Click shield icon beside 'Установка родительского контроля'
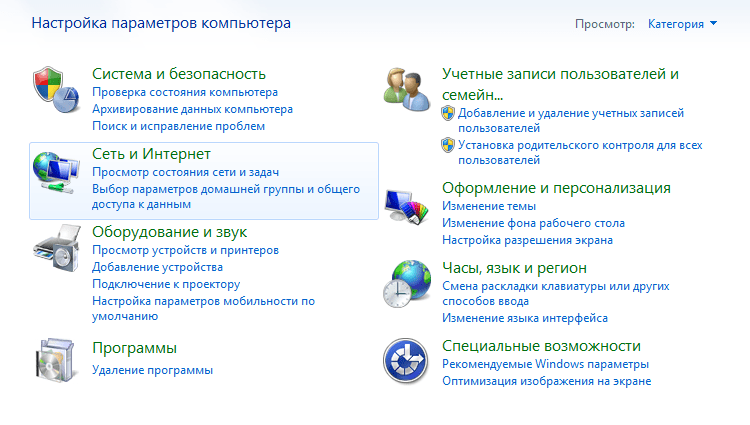 click(x=448, y=145)
